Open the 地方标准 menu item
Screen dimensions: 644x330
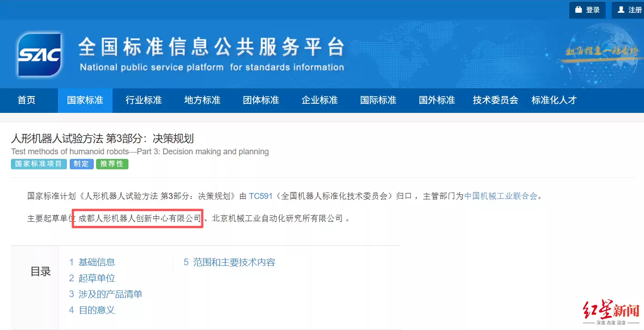tap(203, 100)
